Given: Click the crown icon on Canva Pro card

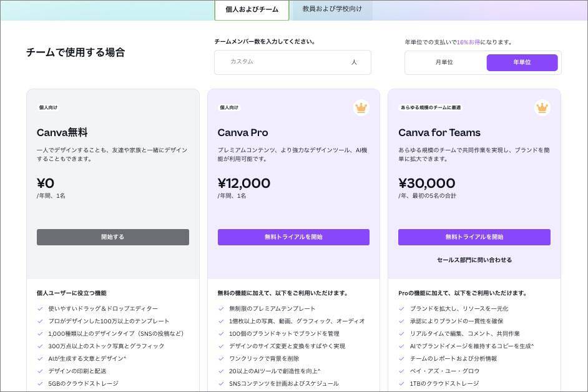Looking at the screenshot, I should pyautogui.click(x=361, y=108).
